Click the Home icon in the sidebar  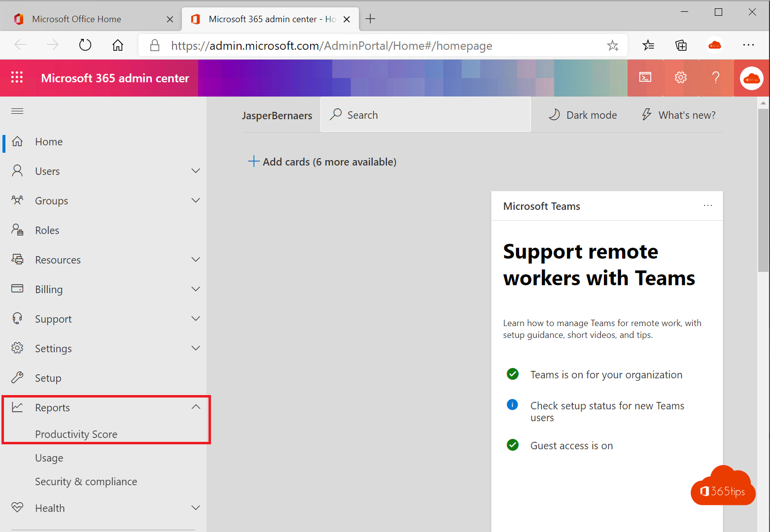[17, 141]
